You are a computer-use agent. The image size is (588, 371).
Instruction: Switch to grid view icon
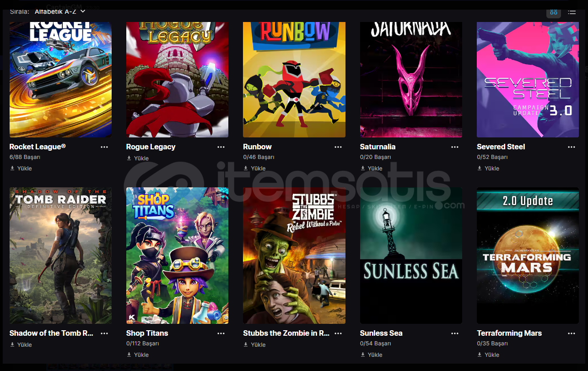pyautogui.click(x=554, y=12)
